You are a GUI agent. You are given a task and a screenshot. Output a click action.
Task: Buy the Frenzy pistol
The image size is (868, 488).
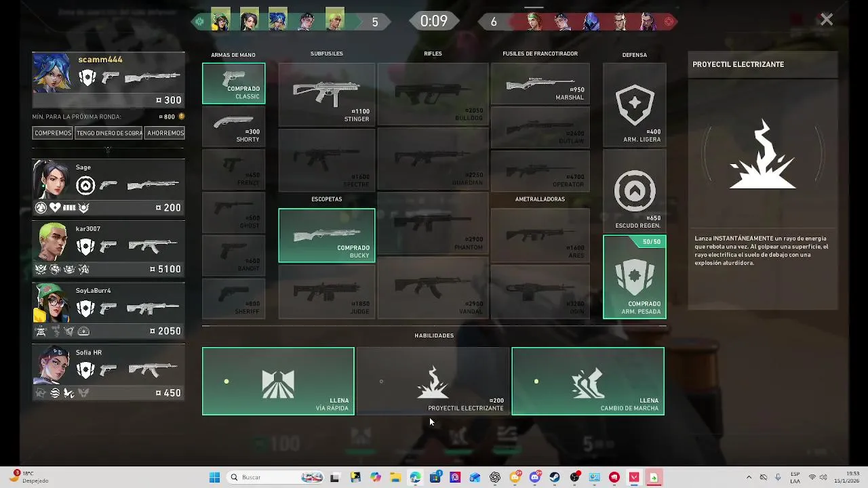233,169
